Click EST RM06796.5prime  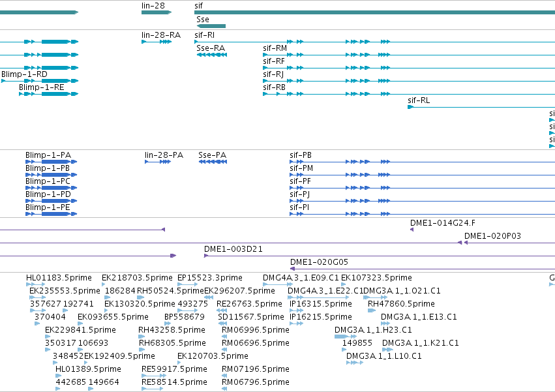[x=256, y=383]
